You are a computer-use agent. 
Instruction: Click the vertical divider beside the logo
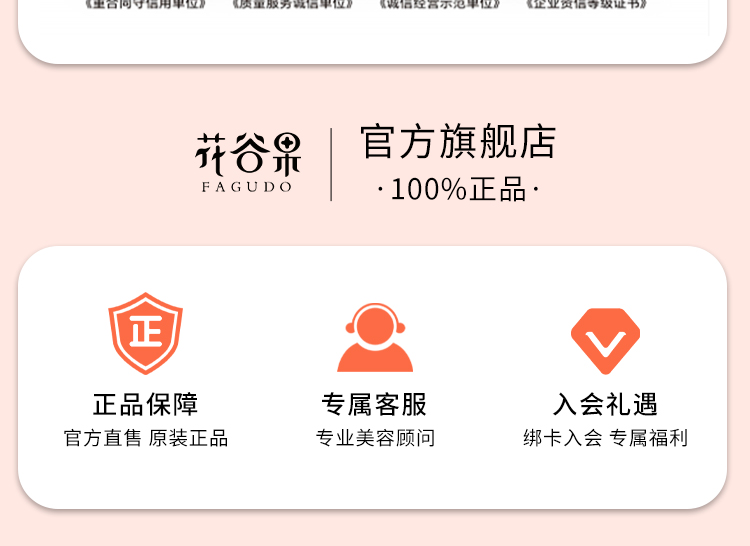coord(331,164)
